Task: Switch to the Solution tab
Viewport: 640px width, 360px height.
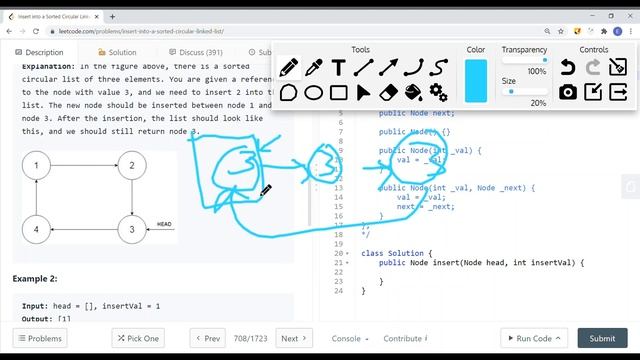Action: (x=117, y=52)
